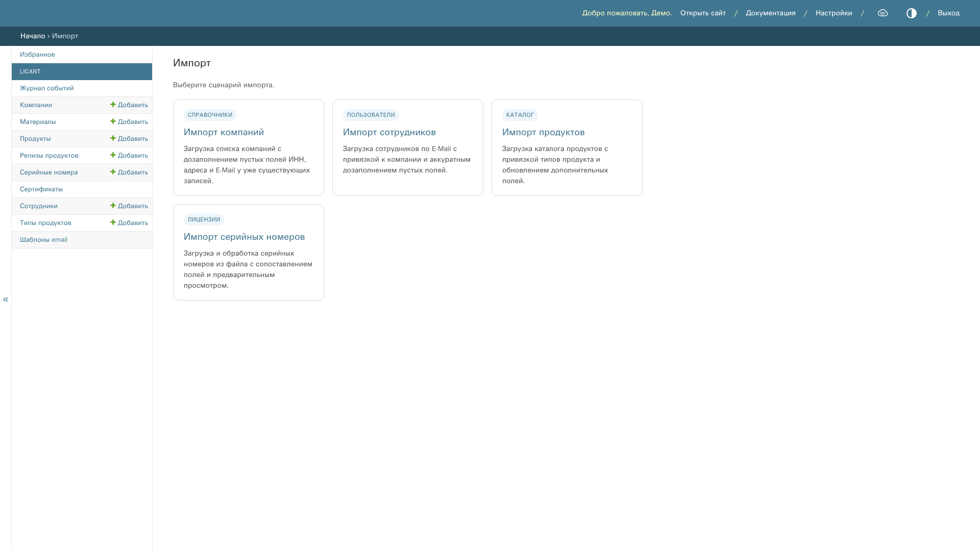Image resolution: width=980 pixels, height=551 pixels.
Task: Click the plus icon next to Компании
Action: point(113,105)
